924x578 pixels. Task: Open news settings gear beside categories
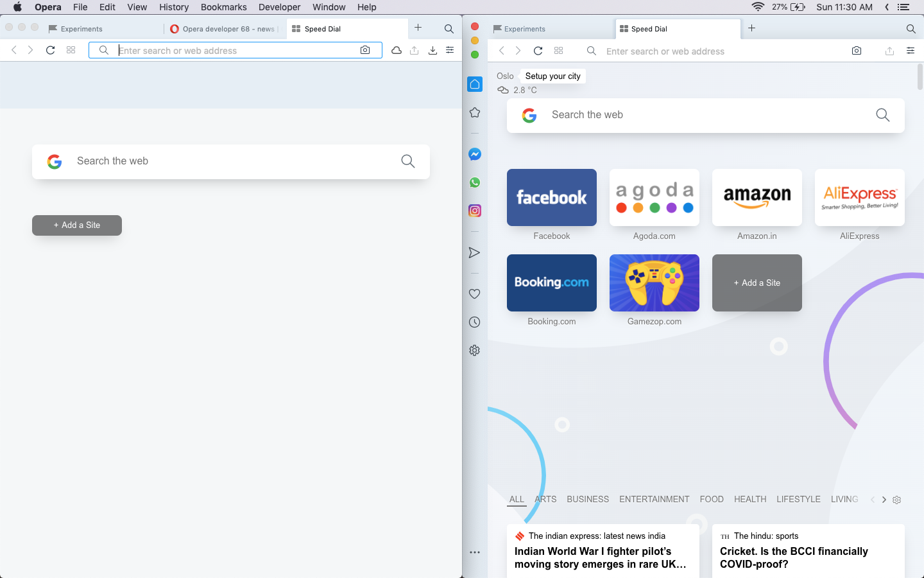click(x=897, y=500)
